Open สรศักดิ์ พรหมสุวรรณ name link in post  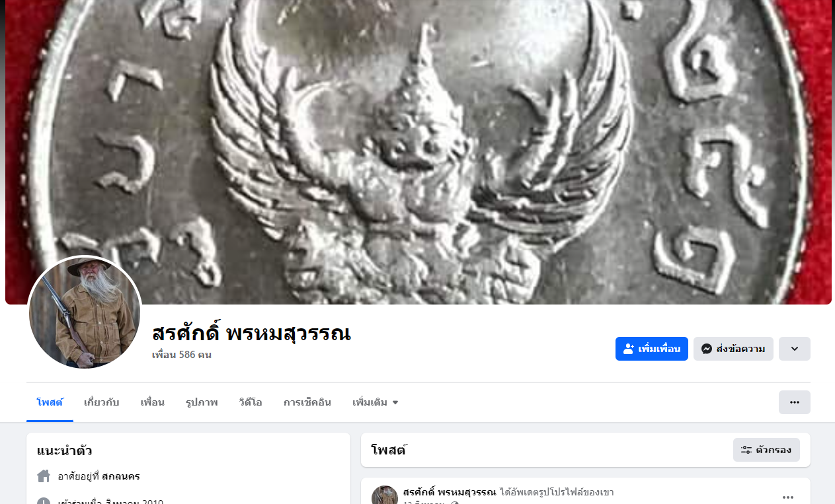pyautogui.click(x=450, y=492)
